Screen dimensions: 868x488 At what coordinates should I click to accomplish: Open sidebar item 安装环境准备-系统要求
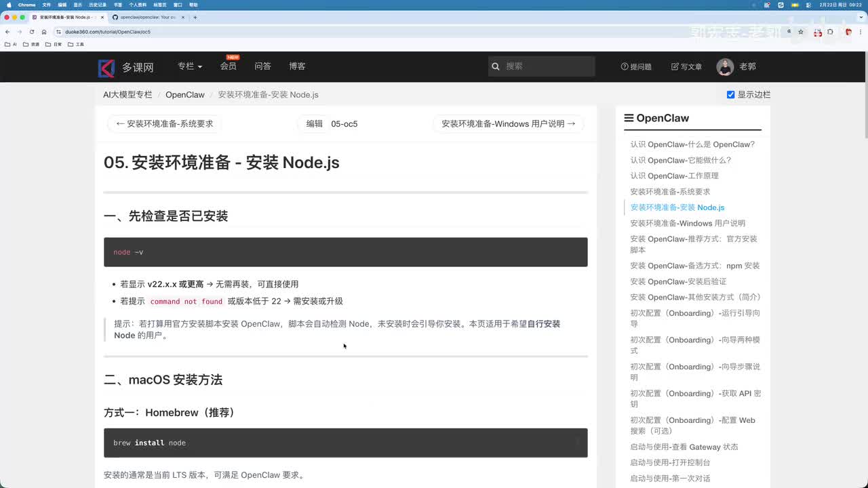pos(670,192)
